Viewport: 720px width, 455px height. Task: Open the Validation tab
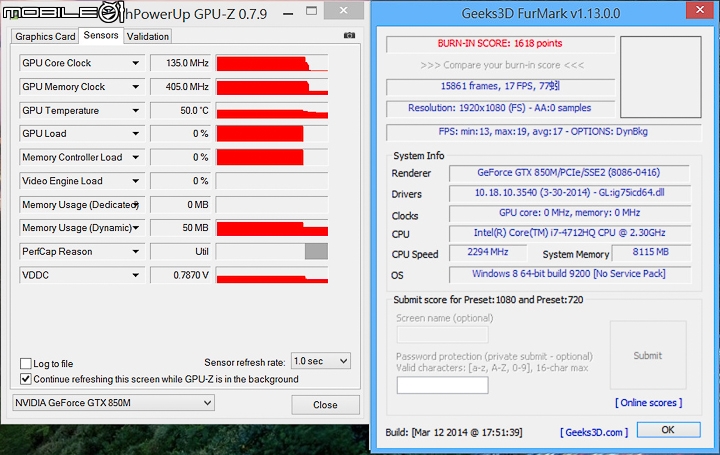(x=148, y=36)
